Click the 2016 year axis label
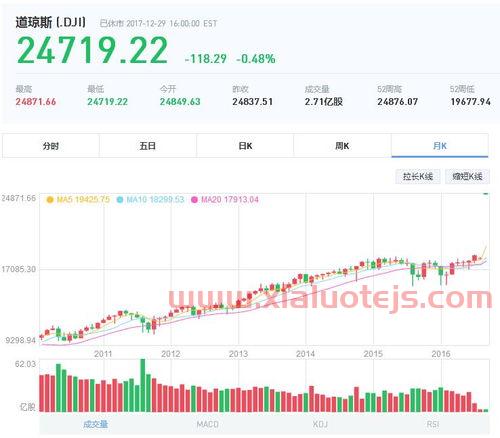This screenshot has width=500, height=438. [x=441, y=354]
